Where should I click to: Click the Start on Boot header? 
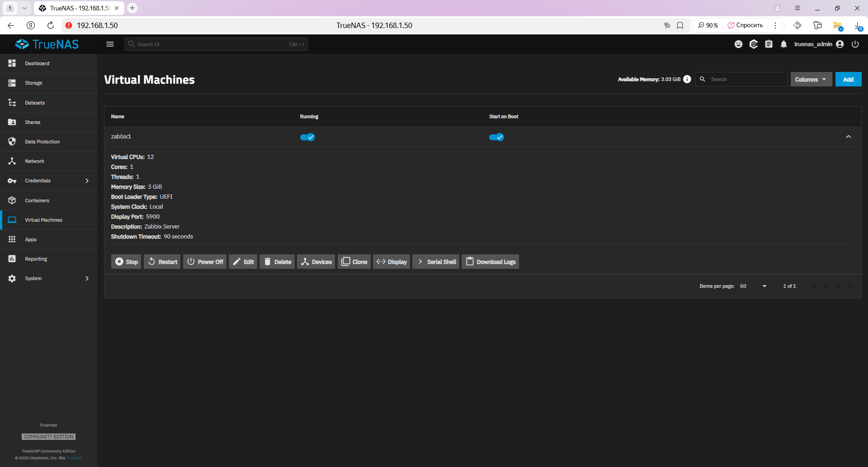pyautogui.click(x=504, y=116)
